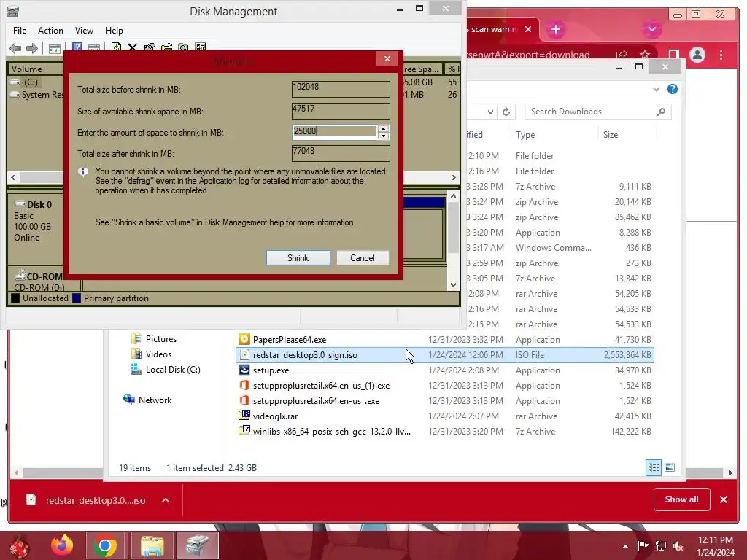Refresh the Downloads folder
747x560 pixels.
point(506,112)
